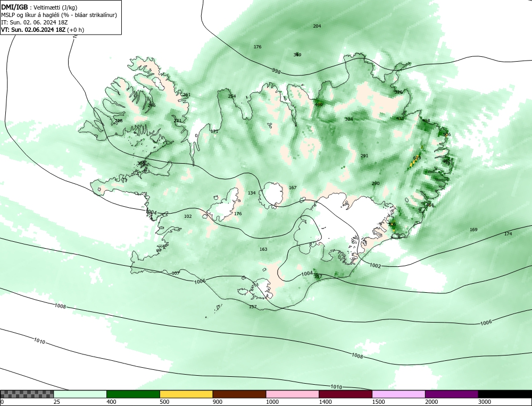The width and height of the screenshot is (532, 406).
Task: Click the map value '369'
Action: (297, 55)
